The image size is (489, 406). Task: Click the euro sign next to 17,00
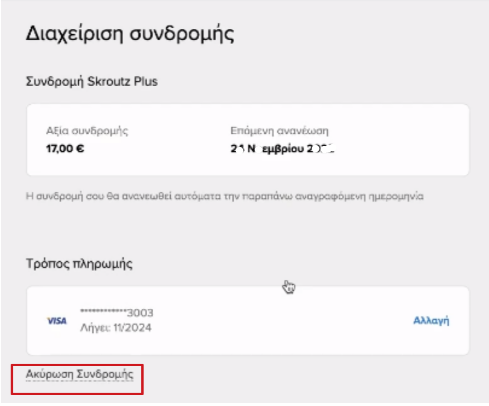pos(80,148)
